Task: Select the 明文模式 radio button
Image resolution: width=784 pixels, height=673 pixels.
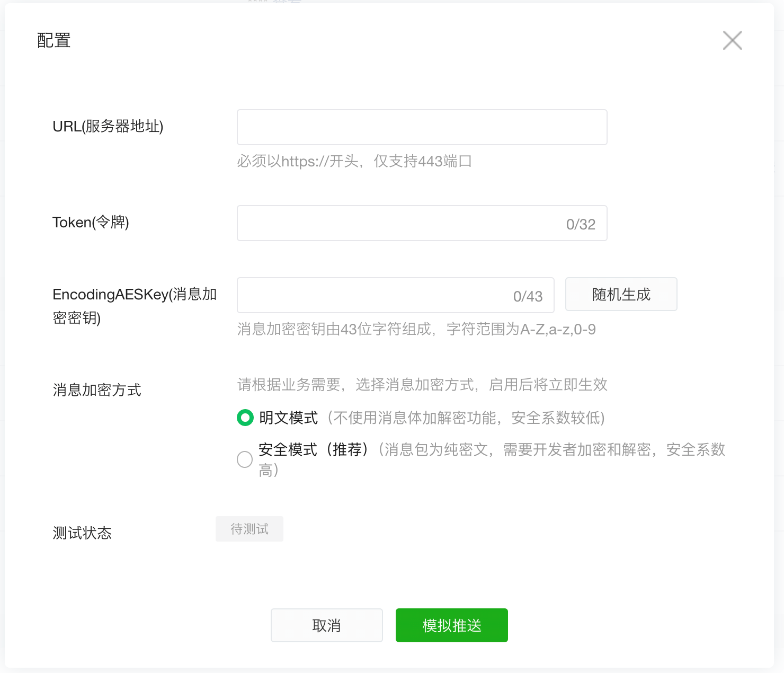Action: click(x=245, y=418)
